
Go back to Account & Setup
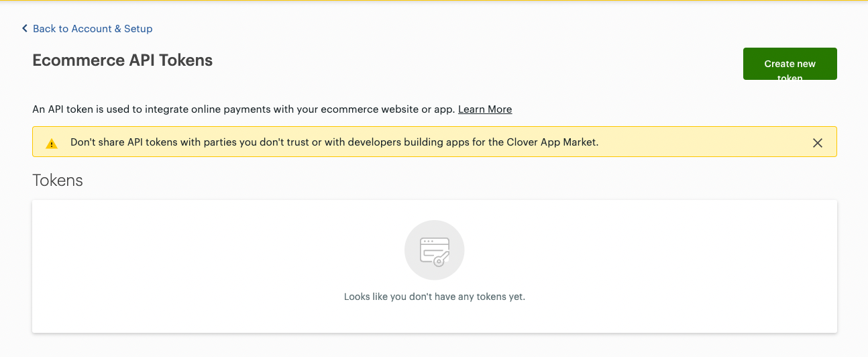87,28
